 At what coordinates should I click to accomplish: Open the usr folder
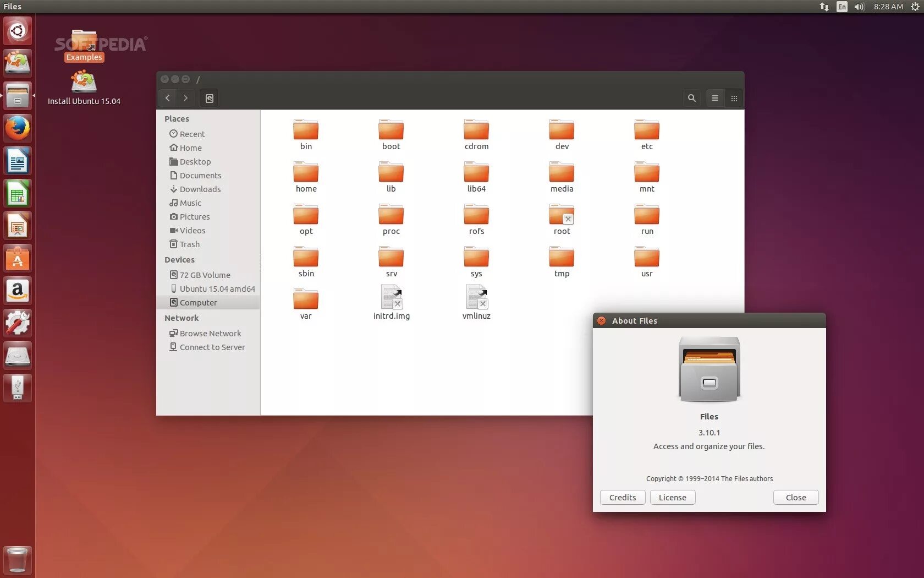pyautogui.click(x=647, y=261)
